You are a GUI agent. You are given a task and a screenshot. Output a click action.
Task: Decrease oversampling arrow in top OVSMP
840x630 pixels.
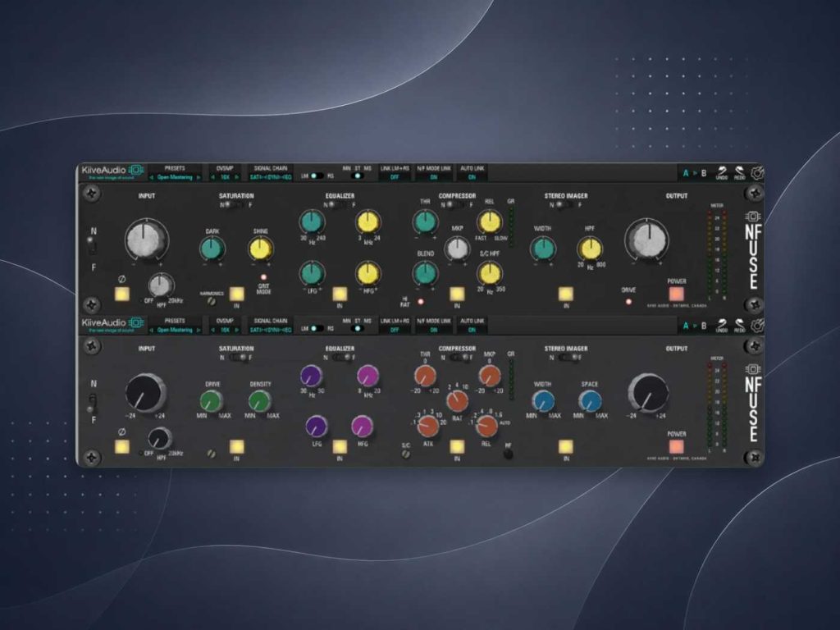pos(212,177)
